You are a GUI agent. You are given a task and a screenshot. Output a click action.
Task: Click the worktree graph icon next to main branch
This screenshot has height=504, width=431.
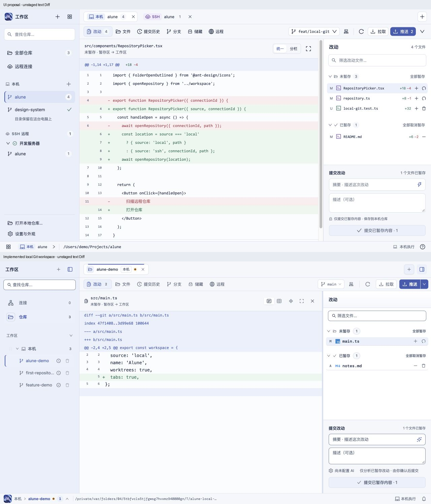(351, 284)
